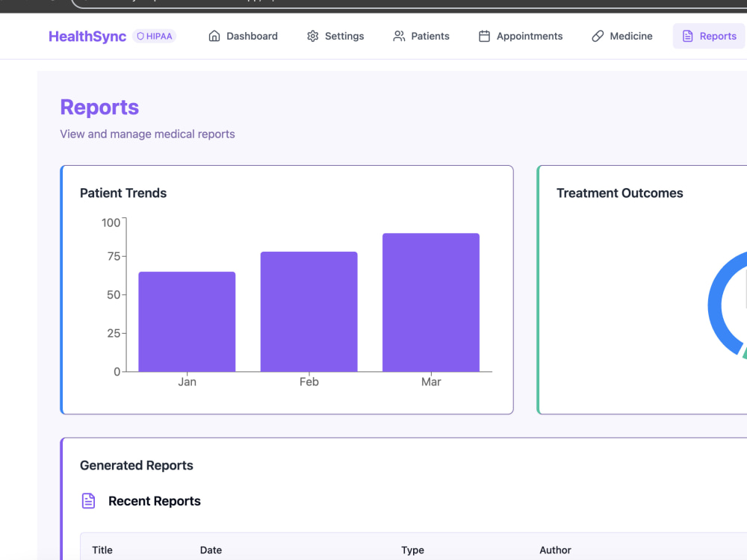The image size is (747, 560).
Task: Select the Reports nav tab
Action: 709,36
